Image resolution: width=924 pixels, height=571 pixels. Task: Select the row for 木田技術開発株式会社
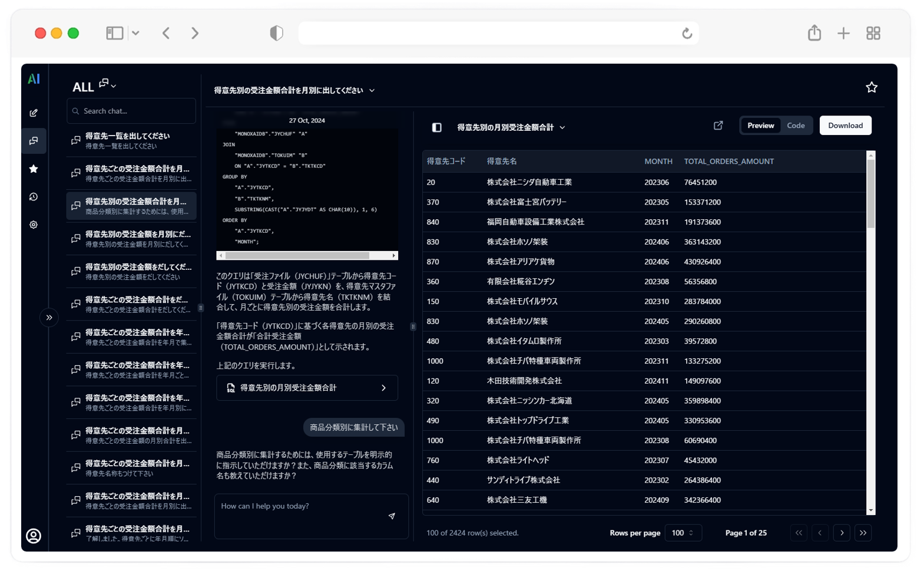click(x=644, y=381)
